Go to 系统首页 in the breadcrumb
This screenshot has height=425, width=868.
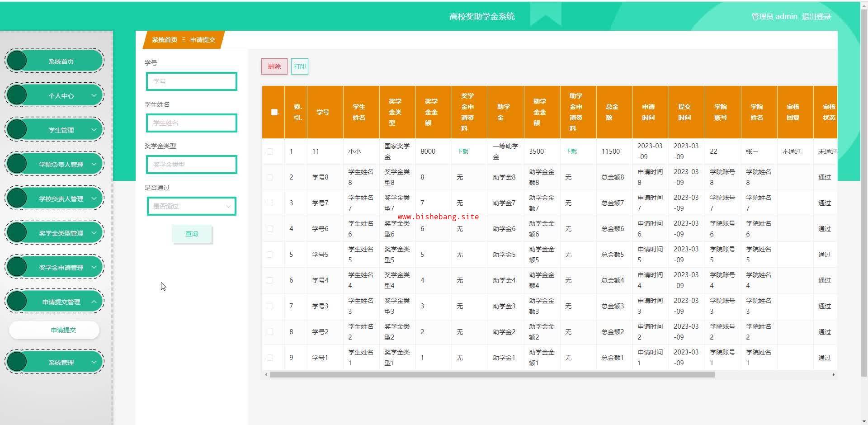pyautogui.click(x=164, y=40)
